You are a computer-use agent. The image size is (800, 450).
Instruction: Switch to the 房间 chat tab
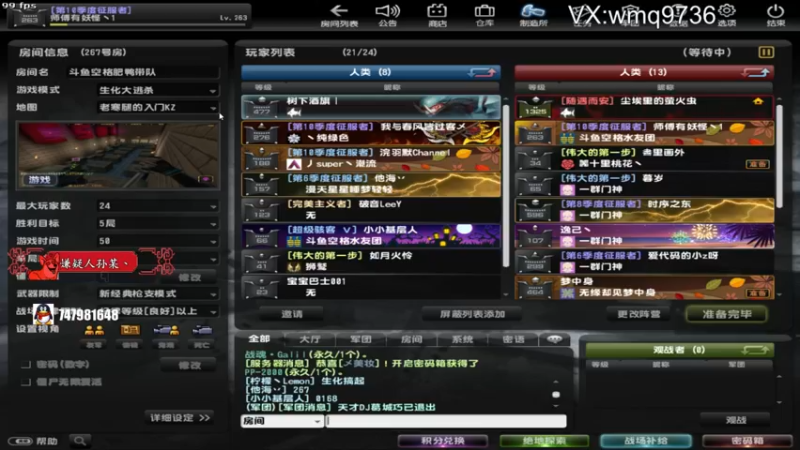click(x=411, y=339)
